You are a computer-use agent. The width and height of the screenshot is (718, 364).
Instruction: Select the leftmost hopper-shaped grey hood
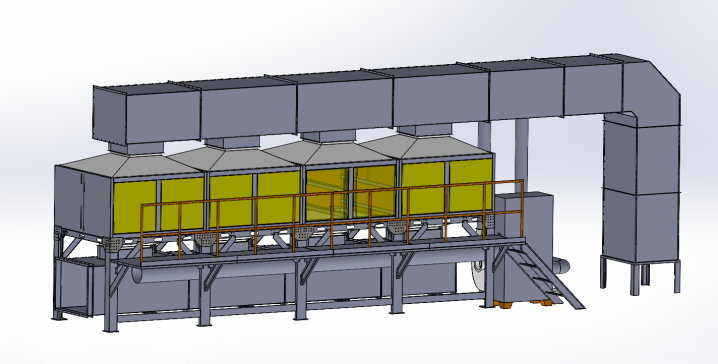click(130, 165)
